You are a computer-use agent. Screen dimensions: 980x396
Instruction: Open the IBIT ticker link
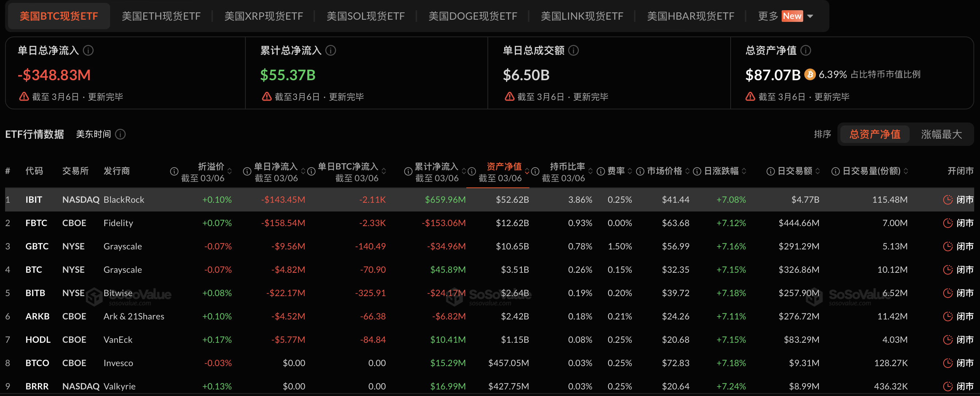pyautogui.click(x=34, y=199)
